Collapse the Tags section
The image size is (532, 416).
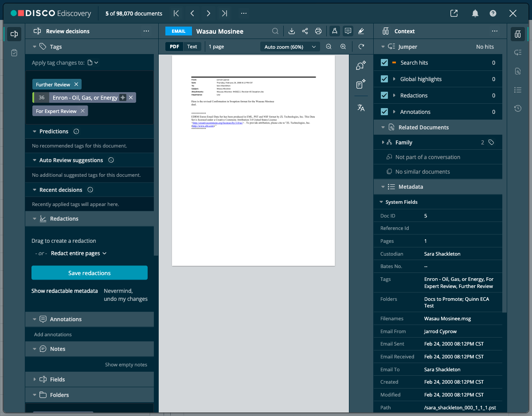pyautogui.click(x=35, y=47)
